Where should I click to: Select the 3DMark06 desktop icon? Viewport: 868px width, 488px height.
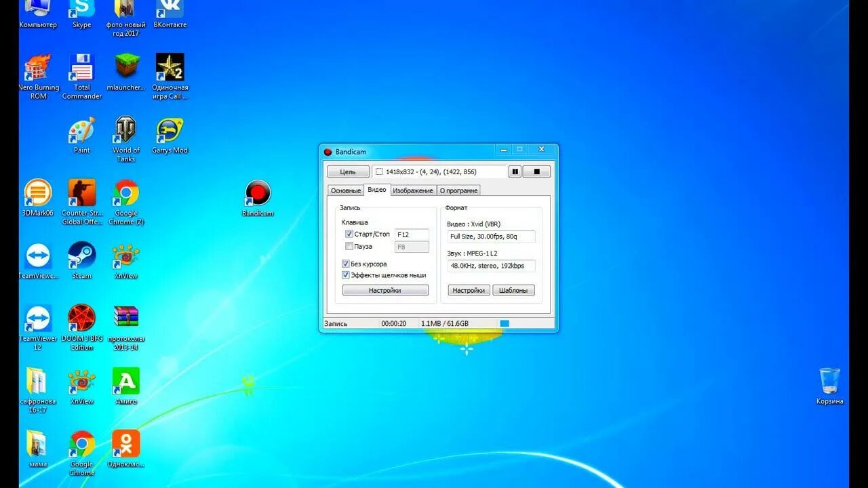(x=38, y=198)
